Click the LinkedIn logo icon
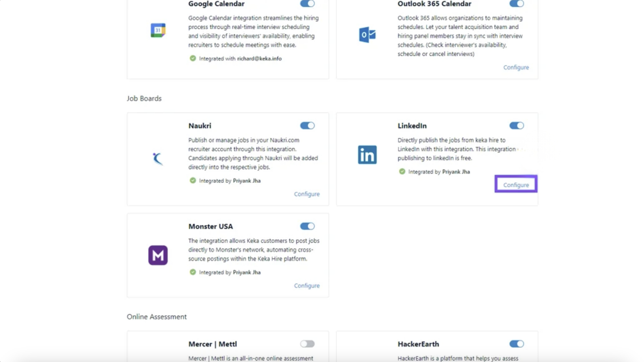 [367, 155]
